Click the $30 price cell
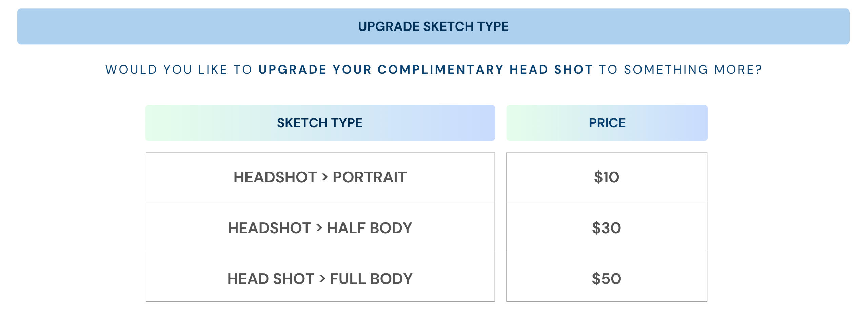Screen dimensions: 868x317 pyautogui.click(x=607, y=227)
